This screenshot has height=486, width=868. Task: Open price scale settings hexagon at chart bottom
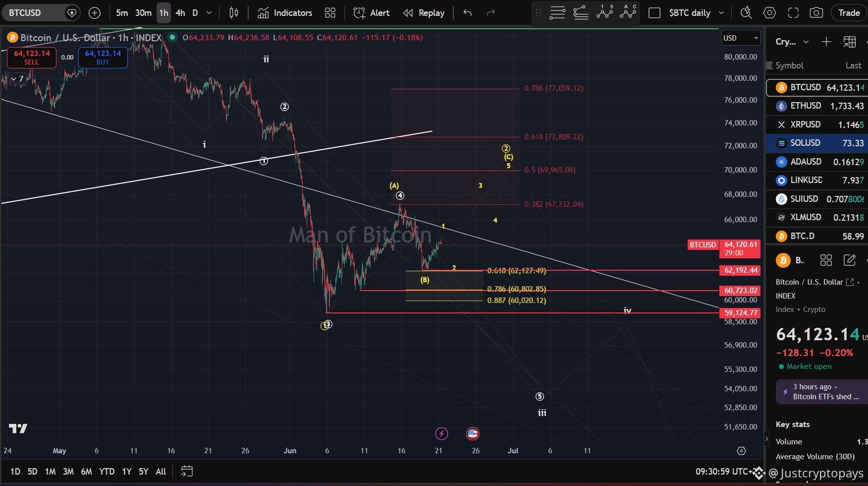[x=741, y=451]
